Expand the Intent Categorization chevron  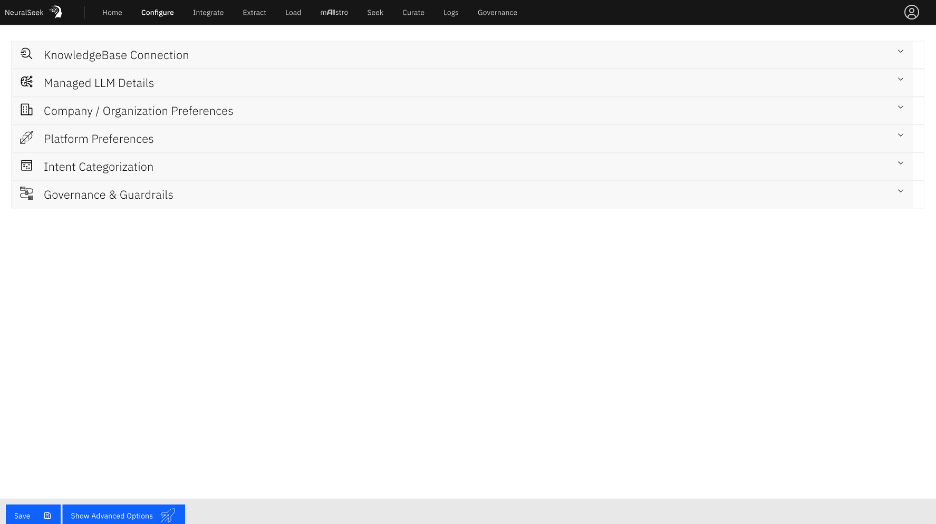pyautogui.click(x=900, y=164)
